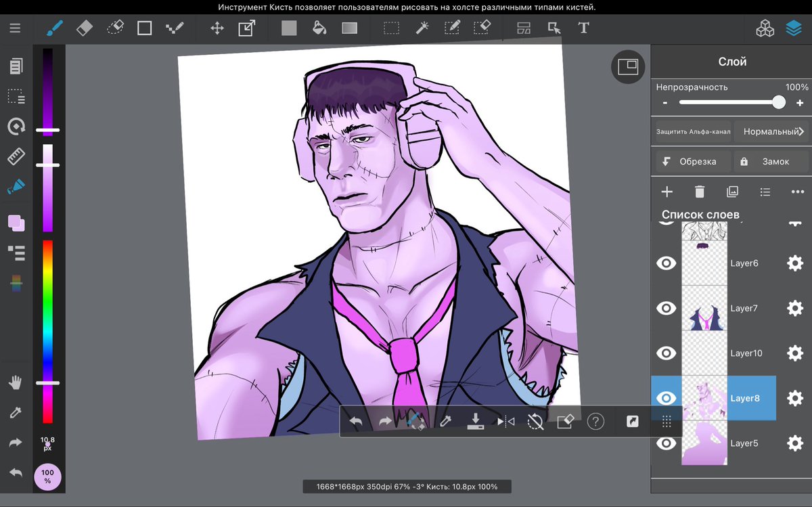Toggle Защитить Альфа-канал option
812x507 pixels.
tap(694, 132)
